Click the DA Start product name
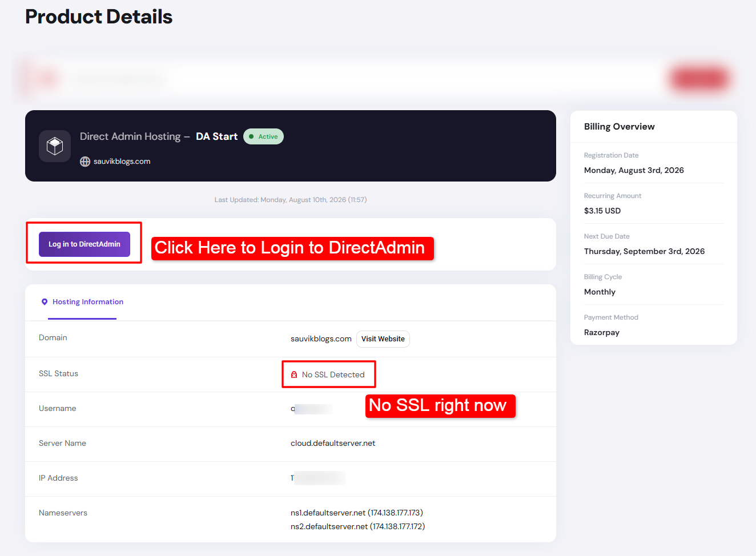756x556 pixels. tap(216, 136)
